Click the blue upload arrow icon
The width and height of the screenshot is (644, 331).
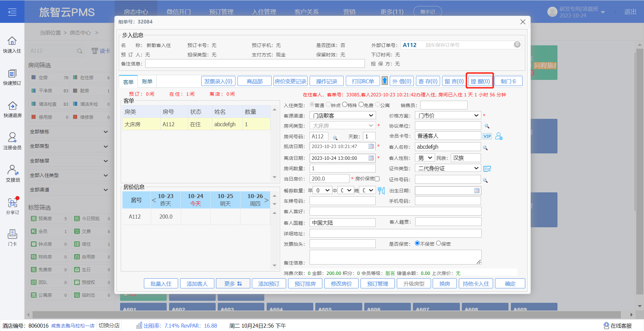click(385, 81)
